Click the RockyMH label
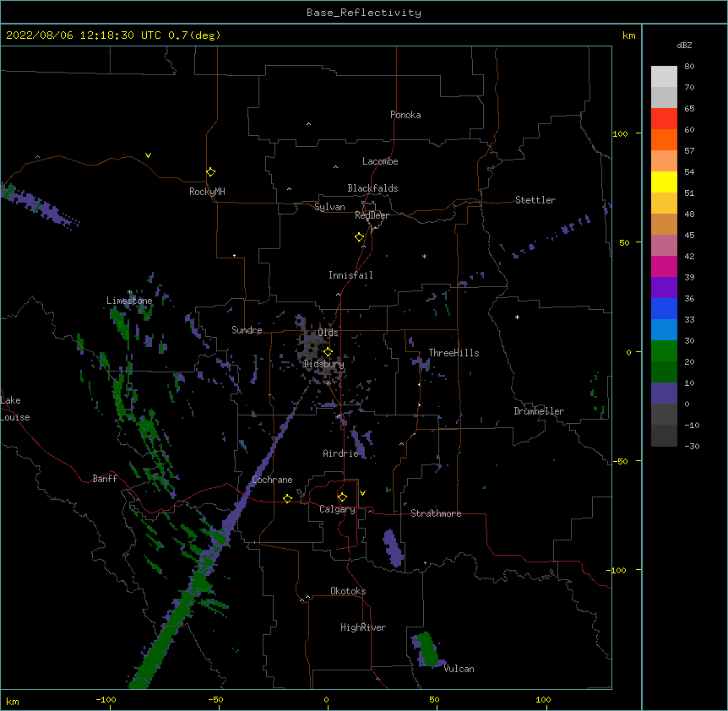Screen dimensions: 728x711 pos(207,192)
